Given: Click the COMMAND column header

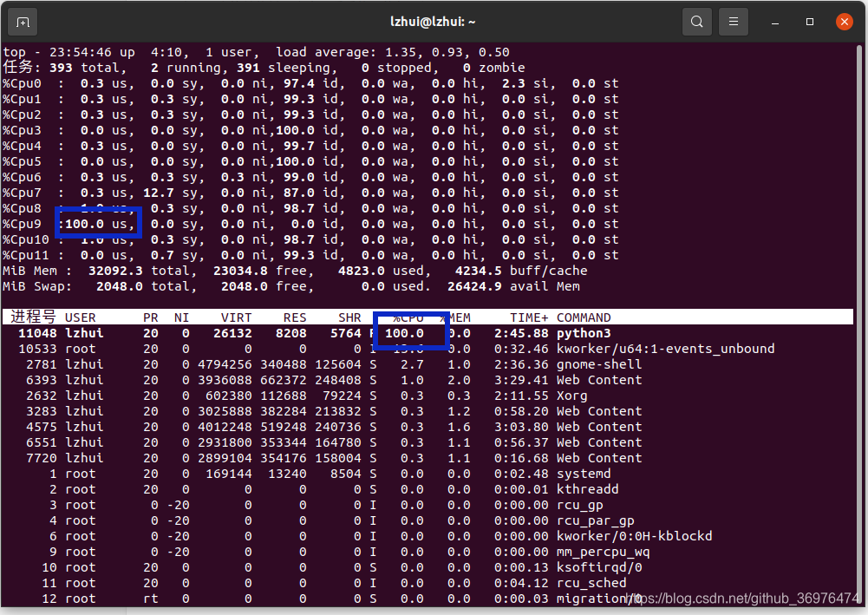Looking at the screenshot, I should tap(584, 317).
